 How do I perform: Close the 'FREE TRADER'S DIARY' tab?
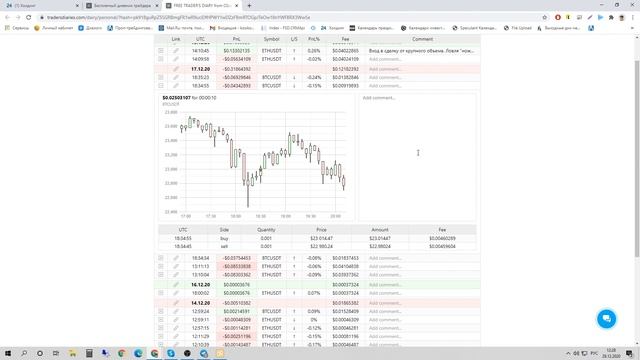(237, 6)
